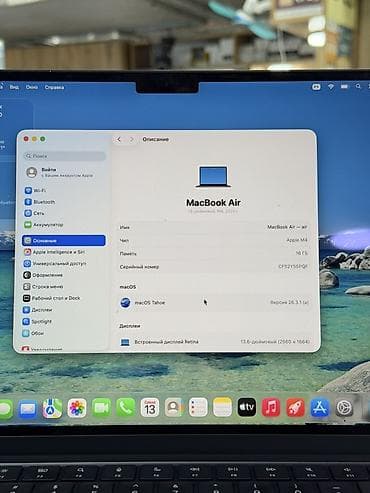Click the Поиск search field
This screenshot has width=370, height=493.
click(x=65, y=156)
